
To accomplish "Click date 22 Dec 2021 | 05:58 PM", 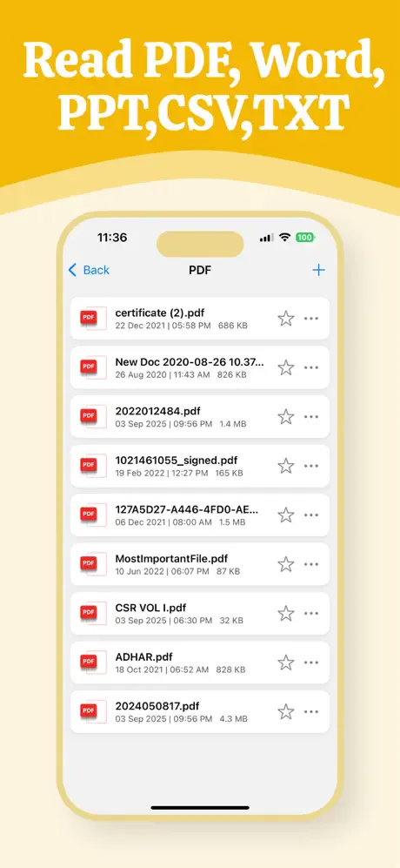I will pos(163,326).
